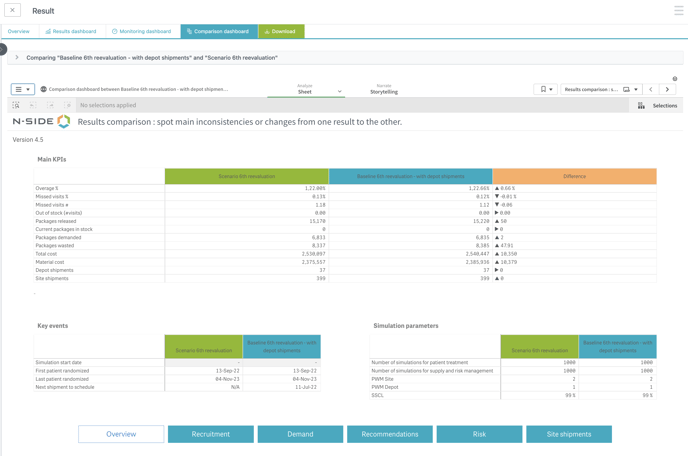Switch to Narrate Storytelling mode
This screenshot has width=688, height=456.
(x=383, y=91)
